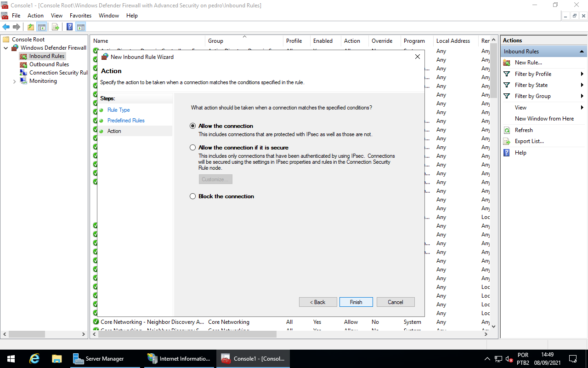Select the 'Block the connection' option
Image resolution: width=588 pixels, height=368 pixels.
point(193,196)
